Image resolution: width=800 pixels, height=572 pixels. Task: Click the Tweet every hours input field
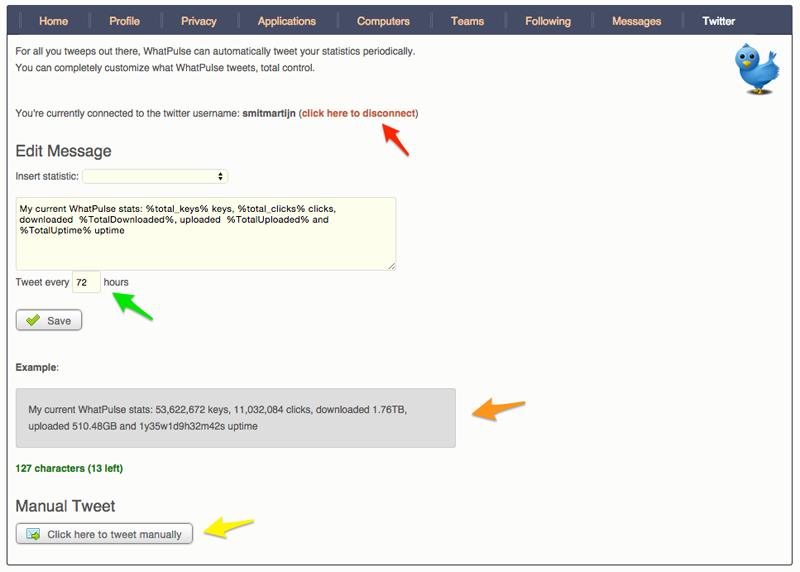tap(85, 283)
